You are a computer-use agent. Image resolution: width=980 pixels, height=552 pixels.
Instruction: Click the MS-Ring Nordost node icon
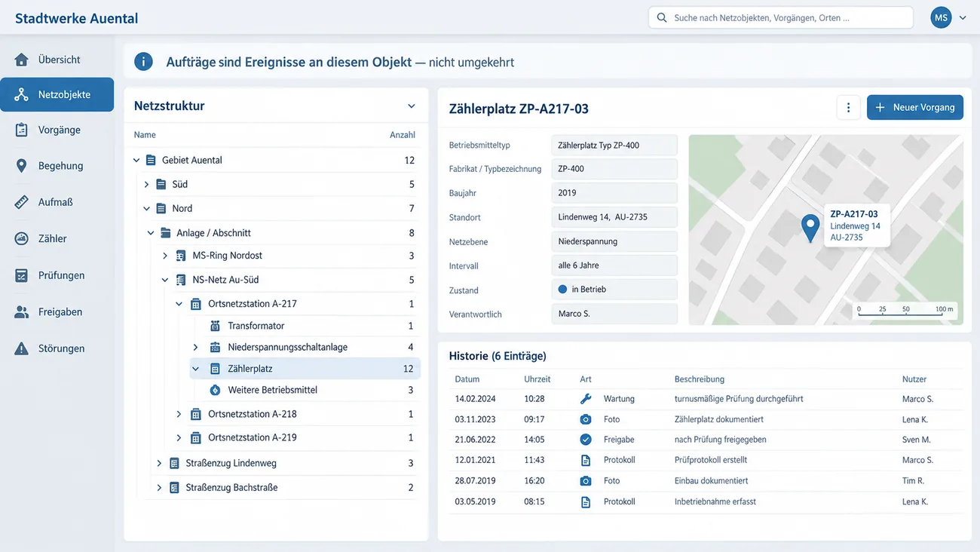[x=181, y=256]
